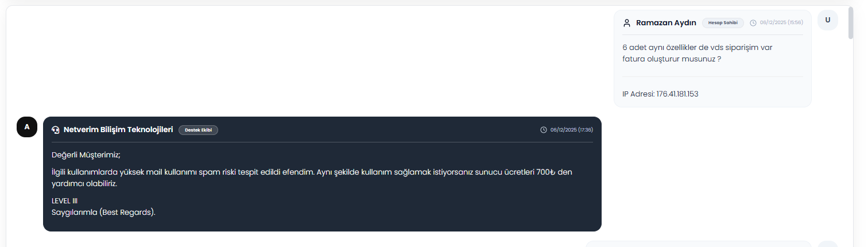Screen dimensions: 868x247
Task: Click the headset icon beside Netverim Bilişim Teknolojileri
Action: click(x=56, y=130)
